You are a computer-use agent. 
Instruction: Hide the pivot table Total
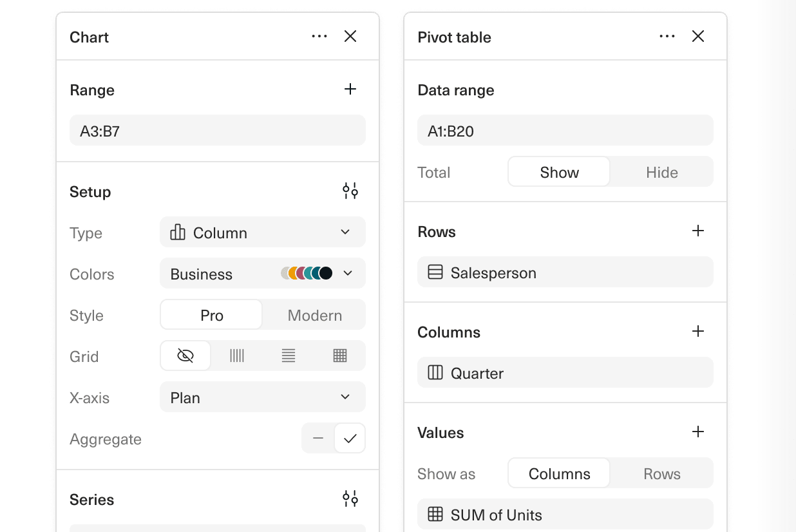(661, 172)
